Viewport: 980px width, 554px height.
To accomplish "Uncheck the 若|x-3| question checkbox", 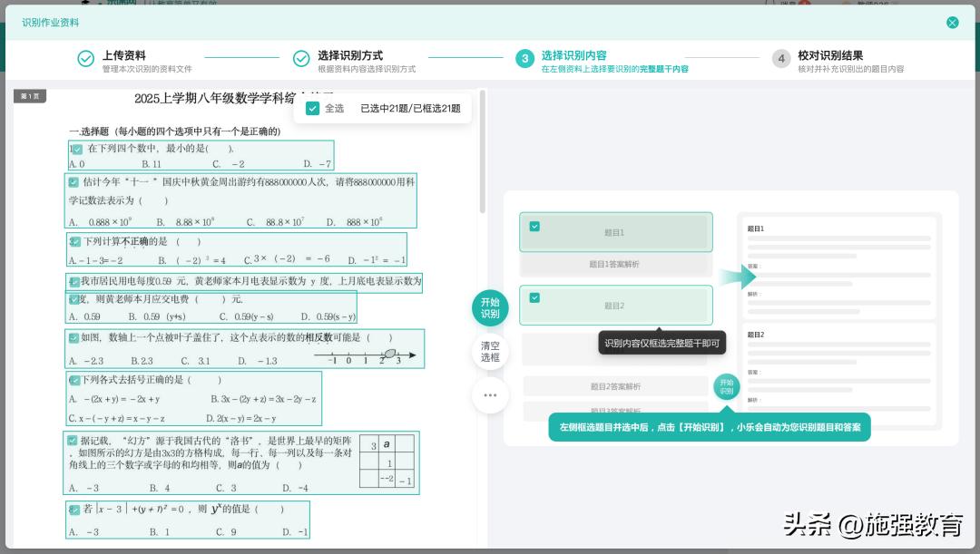I will [x=73, y=510].
